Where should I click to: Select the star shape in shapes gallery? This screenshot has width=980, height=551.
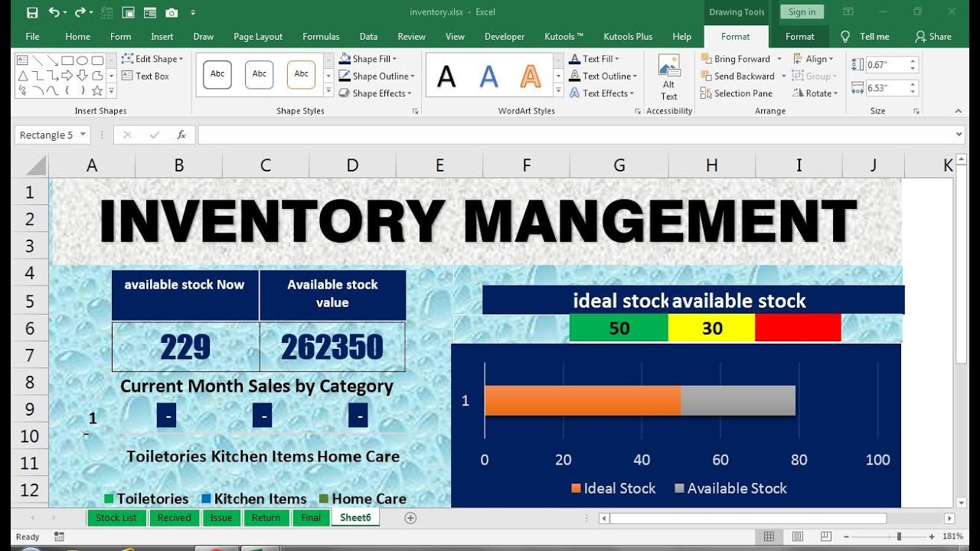click(97, 91)
